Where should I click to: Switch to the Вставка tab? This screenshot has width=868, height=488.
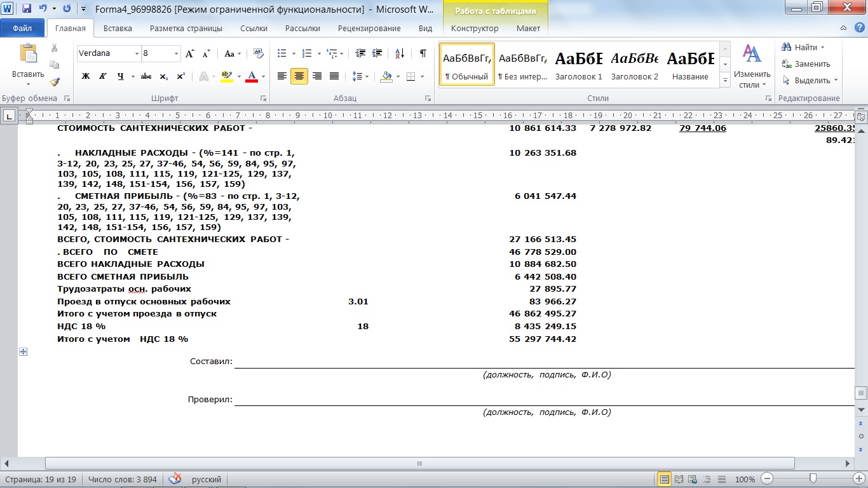[118, 28]
